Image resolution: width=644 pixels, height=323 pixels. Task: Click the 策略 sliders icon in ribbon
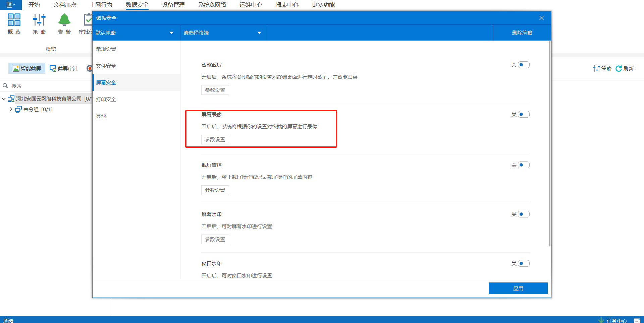click(39, 20)
